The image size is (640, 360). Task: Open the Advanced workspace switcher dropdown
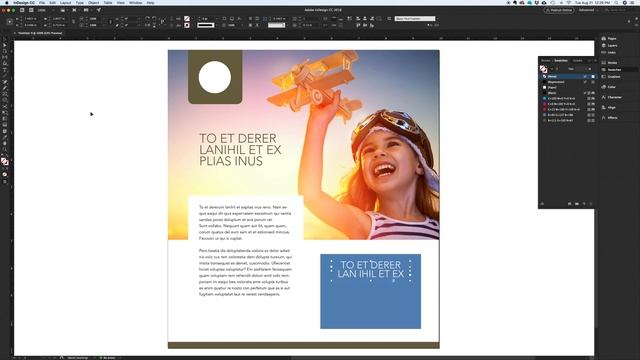(x=588, y=10)
